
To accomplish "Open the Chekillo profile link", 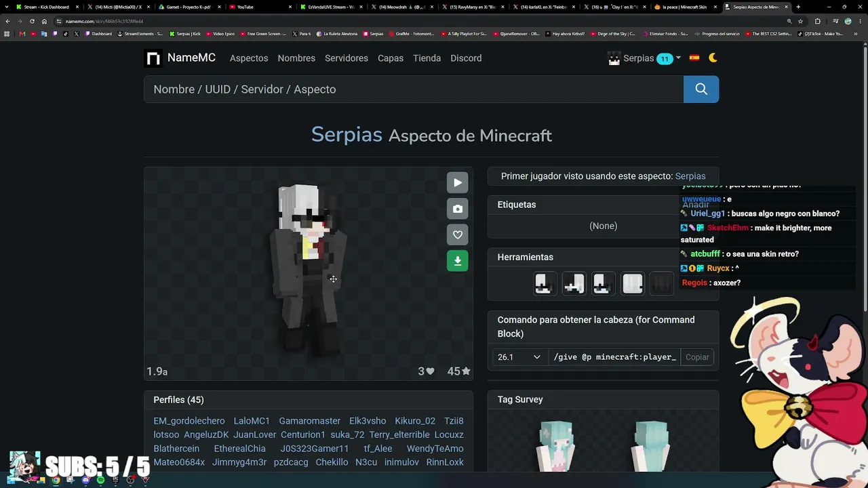I will [332, 462].
